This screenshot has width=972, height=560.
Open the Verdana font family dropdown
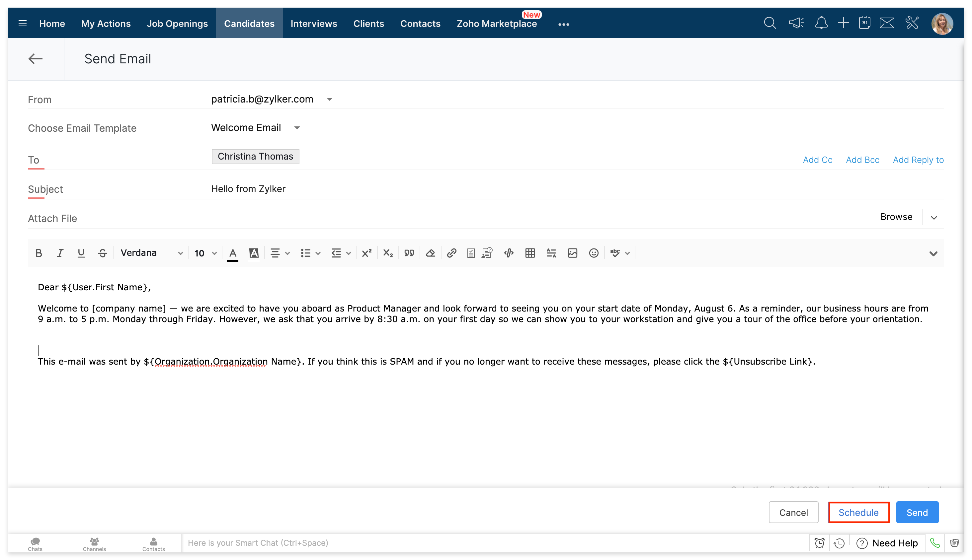click(x=151, y=253)
